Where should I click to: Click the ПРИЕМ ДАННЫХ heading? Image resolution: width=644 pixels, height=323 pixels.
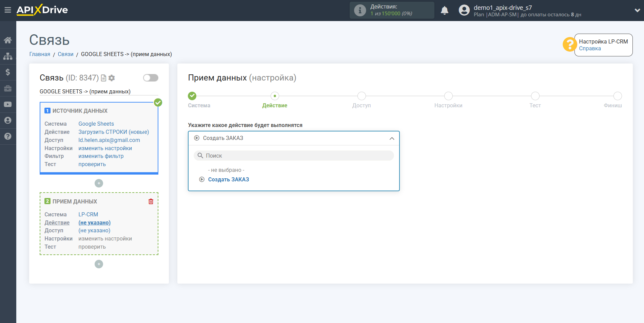click(75, 201)
